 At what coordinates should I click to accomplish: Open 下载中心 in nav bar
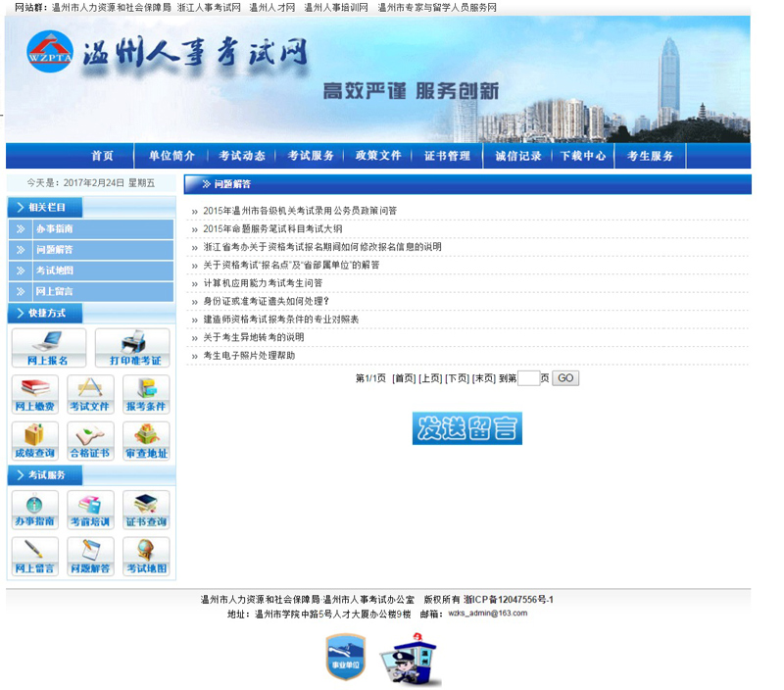583,156
